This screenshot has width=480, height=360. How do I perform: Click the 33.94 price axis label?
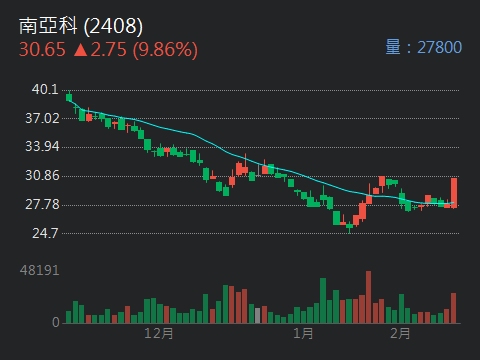pyautogui.click(x=42, y=147)
